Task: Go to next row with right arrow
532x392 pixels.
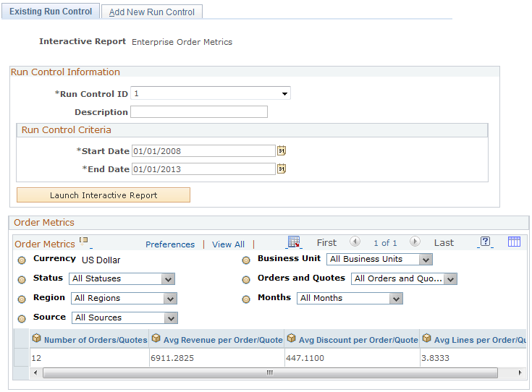Action: (x=415, y=242)
